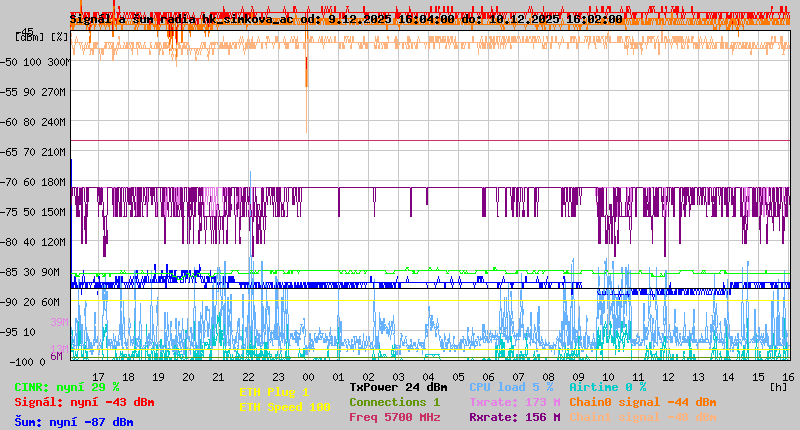Click the 'Rxrate: 156 M' legend label
This screenshot has width=800, height=430.
click(x=515, y=417)
